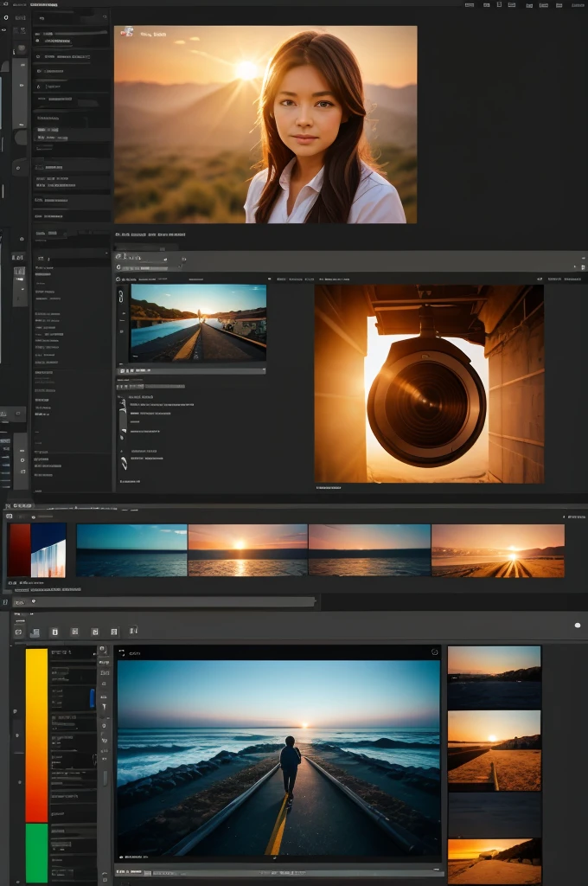Click the chain link icon beside the road preview
This screenshot has width=588, height=886.
click(120, 296)
